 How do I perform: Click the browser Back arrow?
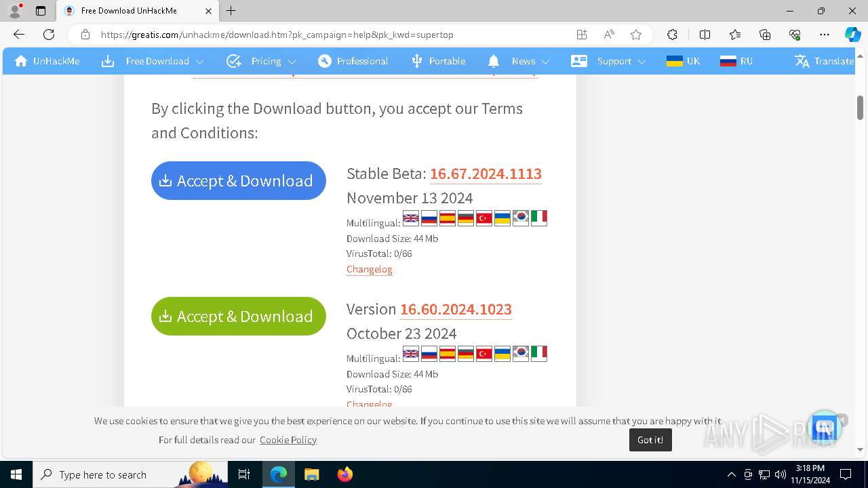[19, 35]
